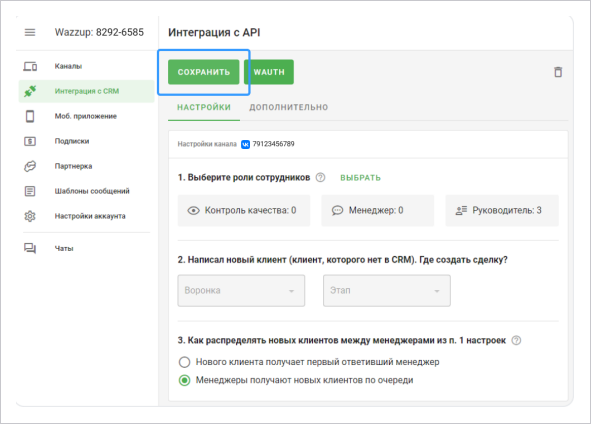Click the Интеграция с CRM plug icon
591x424 pixels.
pyautogui.click(x=30, y=91)
